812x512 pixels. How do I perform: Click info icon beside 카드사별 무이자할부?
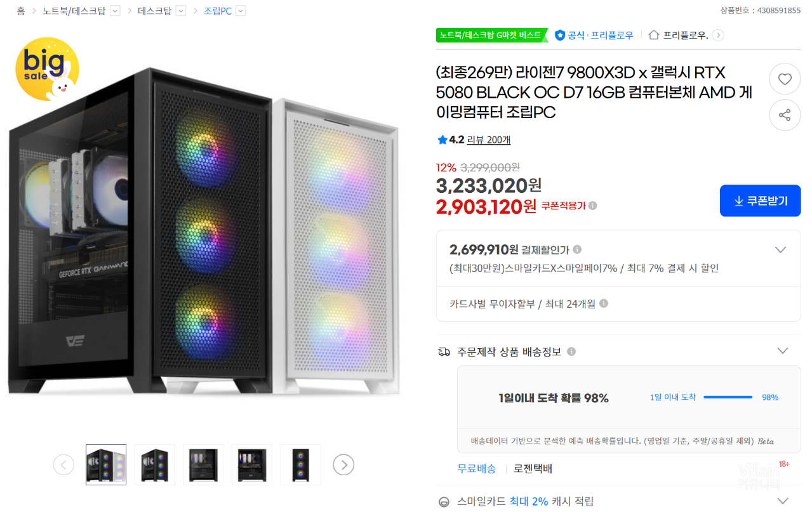pos(604,303)
